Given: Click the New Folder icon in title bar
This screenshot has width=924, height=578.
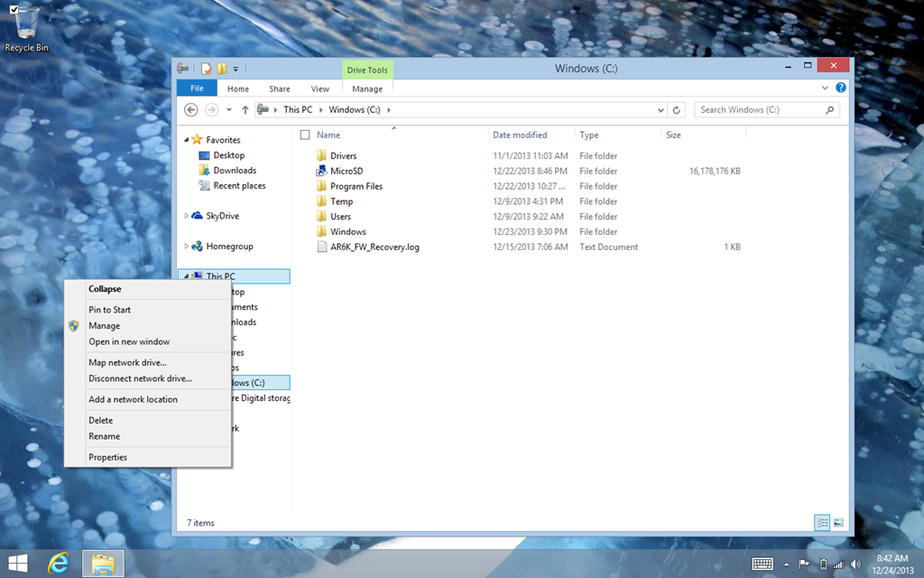Looking at the screenshot, I should (x=221, y=69).
